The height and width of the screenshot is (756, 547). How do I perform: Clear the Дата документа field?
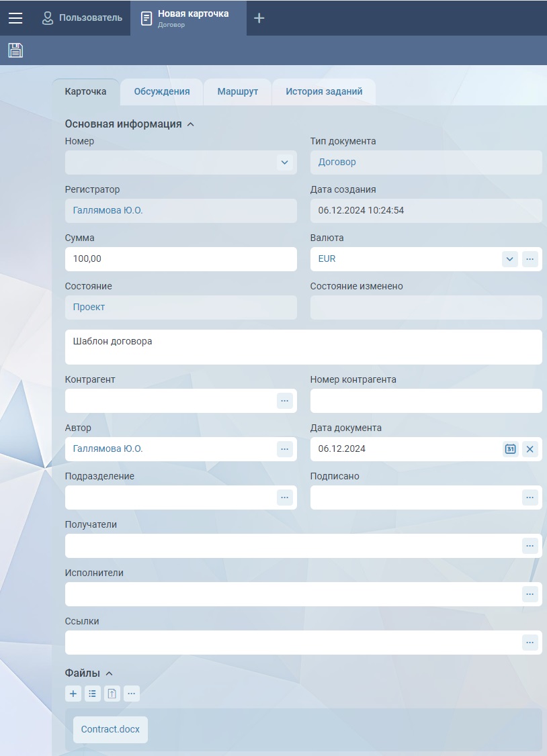(530, 449)
